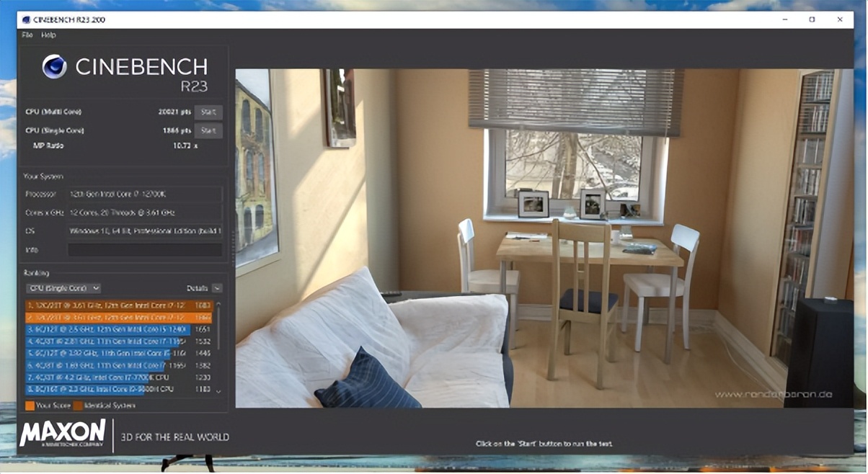Image resolution: width=868 pixels, height=474 pixels.
Task: Select ranking row 6 at 1.69 GHz
Action: pyautogui.click(x=119, y=366)
